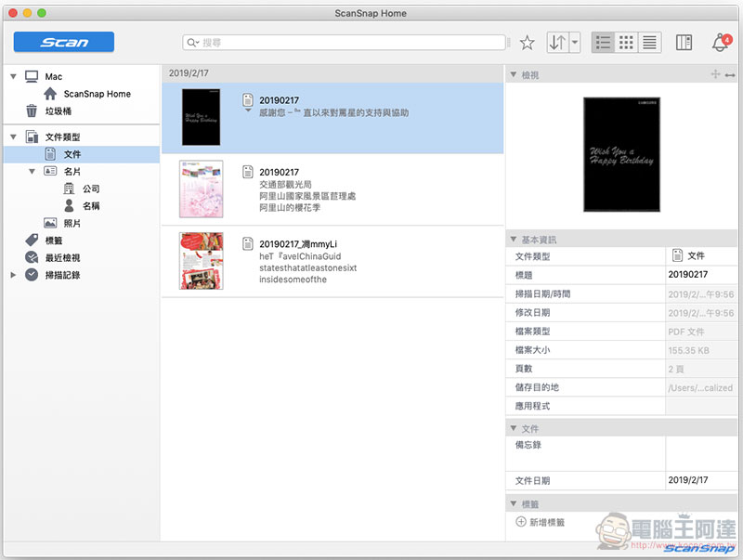
Task: Click the title 20190217_凋mmyLi
Action: coord(298,244)
